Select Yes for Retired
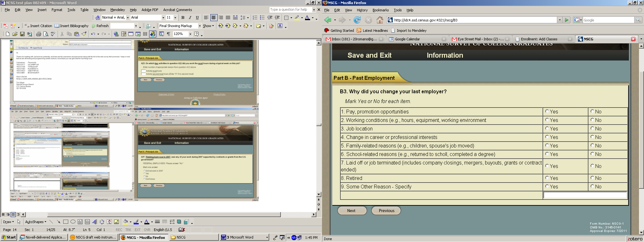 click(547, 178)
